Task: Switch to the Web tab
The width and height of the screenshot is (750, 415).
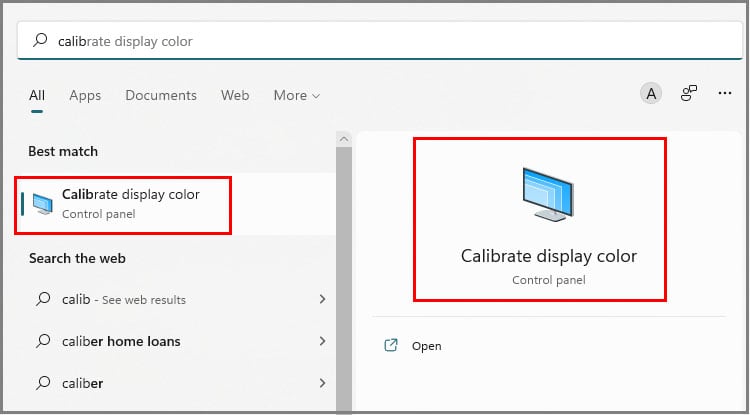Action: pyautogui.click(x=235, y=95)
